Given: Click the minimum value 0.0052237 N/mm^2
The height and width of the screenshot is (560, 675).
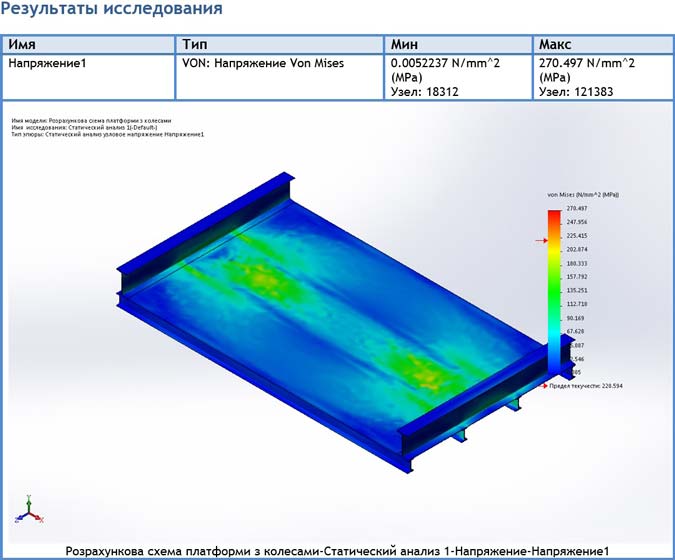Looking at the screenshot, I should pos(446,63).
